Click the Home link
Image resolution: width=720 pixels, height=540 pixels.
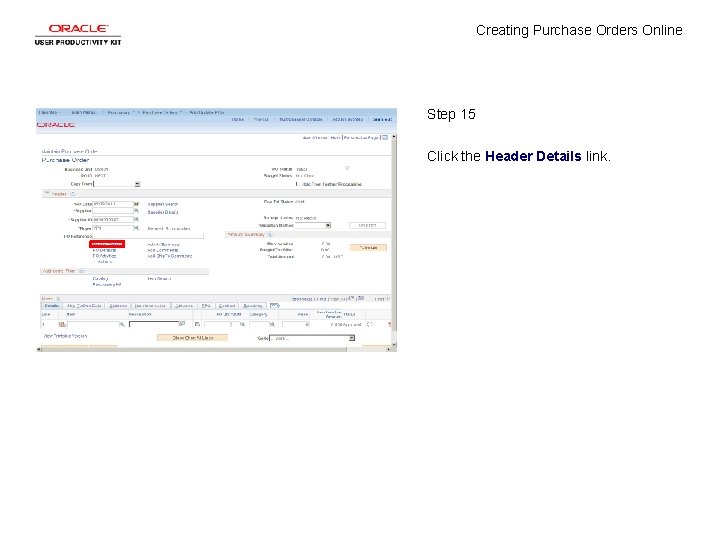tap(237, 119)
